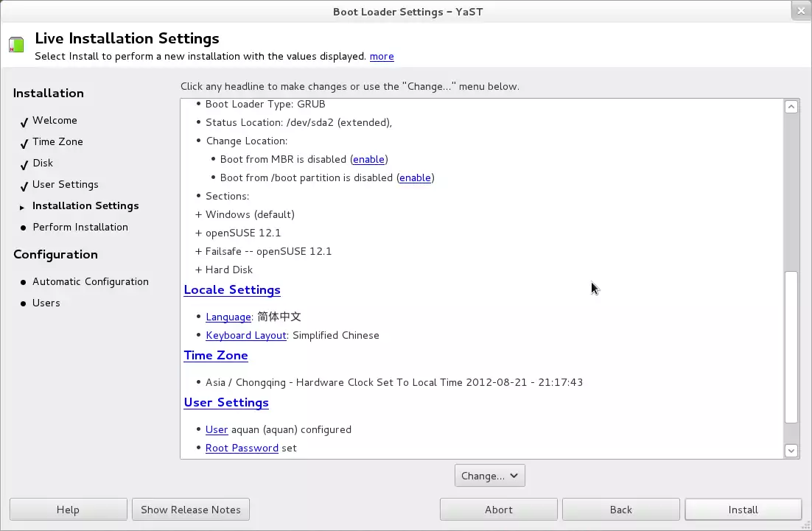Click the scroll down arrow
Viewport: 812px width, 531px height.
click(x=791, y=450)
